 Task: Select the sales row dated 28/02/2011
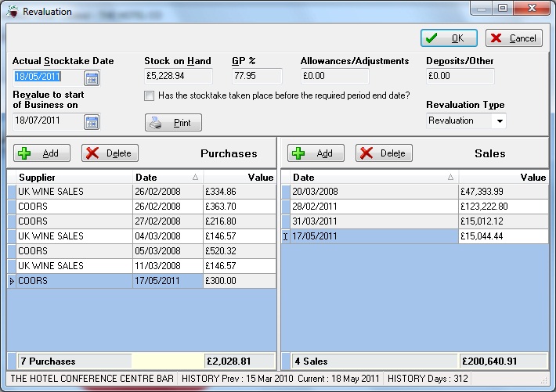click(x=369, y=206)
